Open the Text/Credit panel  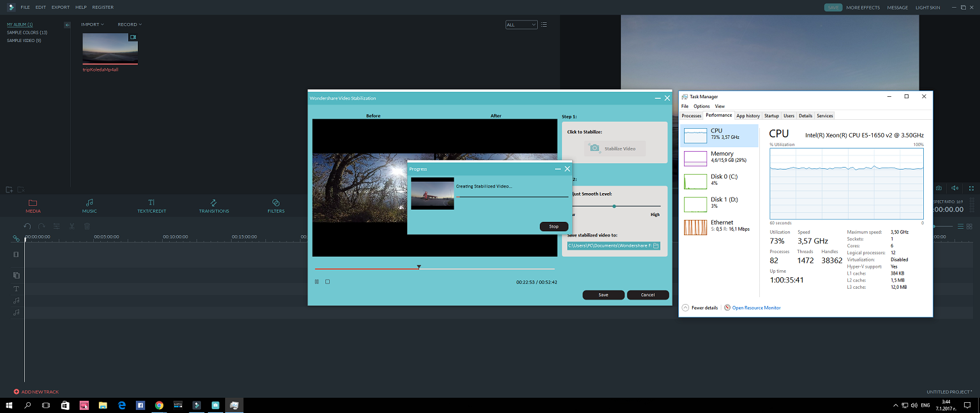(151, 205)
